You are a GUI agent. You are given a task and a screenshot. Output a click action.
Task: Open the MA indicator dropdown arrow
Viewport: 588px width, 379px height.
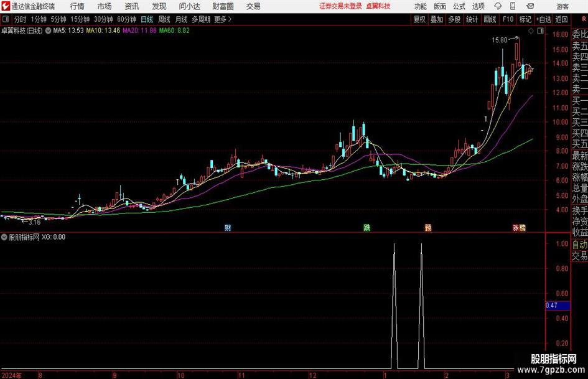click(49, 30)
